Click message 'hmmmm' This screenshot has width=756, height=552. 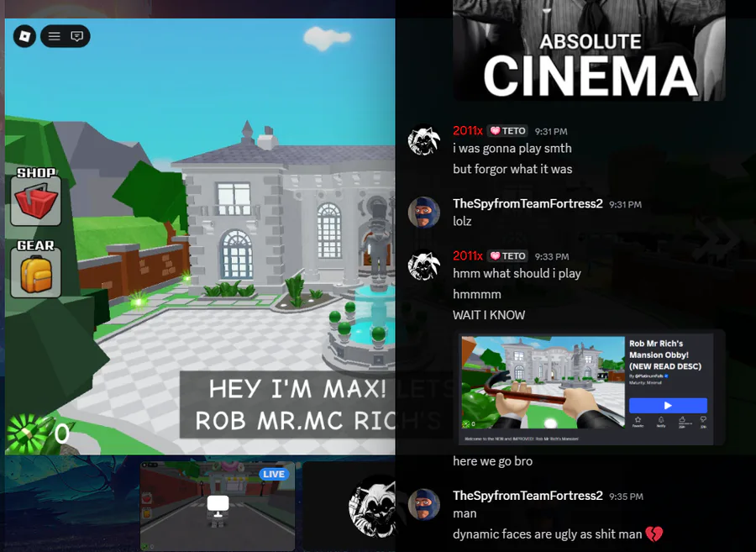pos(477,294)
